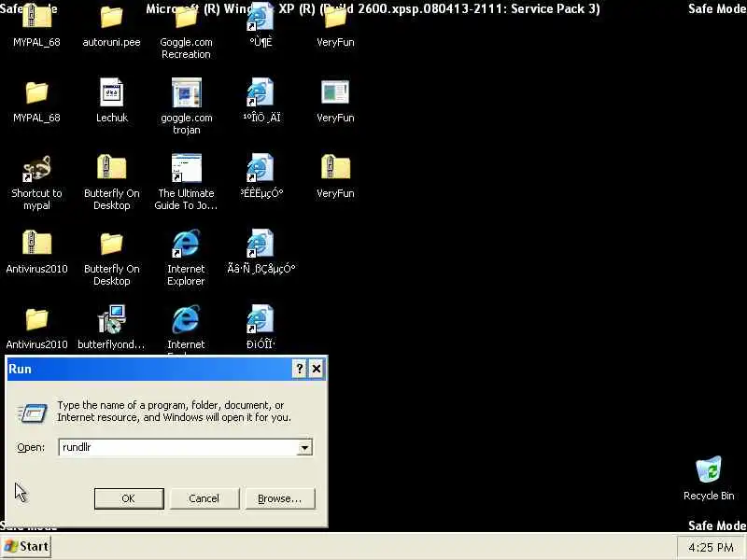
Task: Select the VeryFun screenshot-style image icon
Action: (x=335, y=92)
